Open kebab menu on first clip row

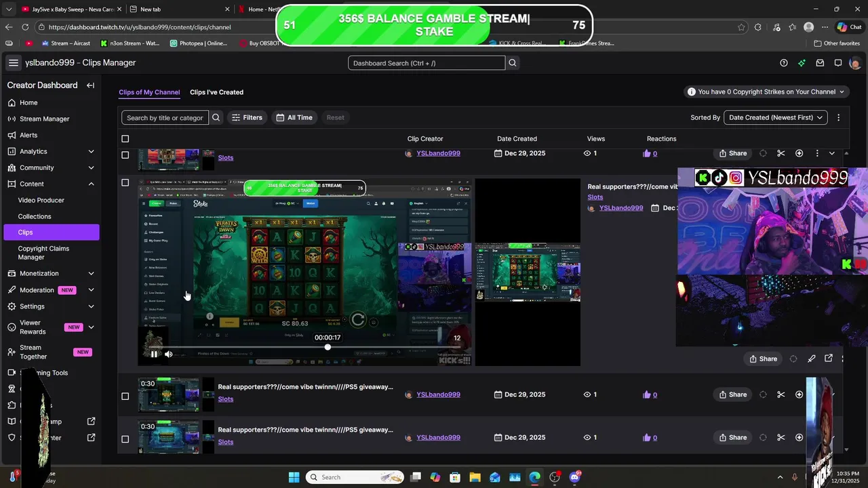[816, 153]
